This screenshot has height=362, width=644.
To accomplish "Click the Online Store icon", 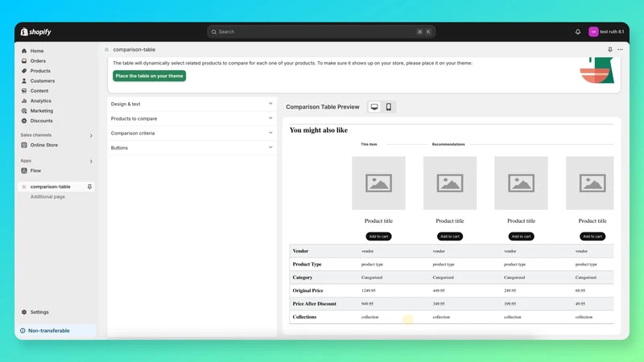I will pyautogui.click(x=24, y=145).
